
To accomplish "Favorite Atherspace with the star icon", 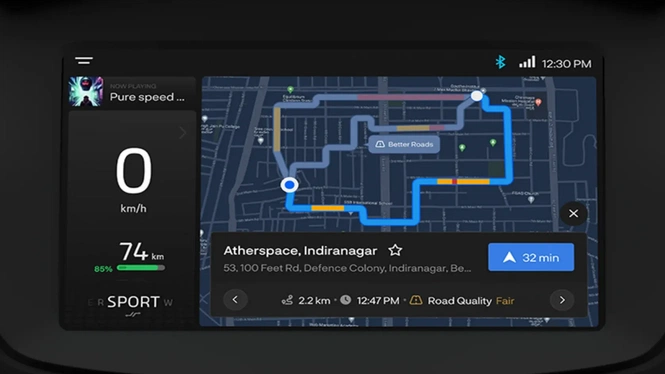I will coord(395,251).
